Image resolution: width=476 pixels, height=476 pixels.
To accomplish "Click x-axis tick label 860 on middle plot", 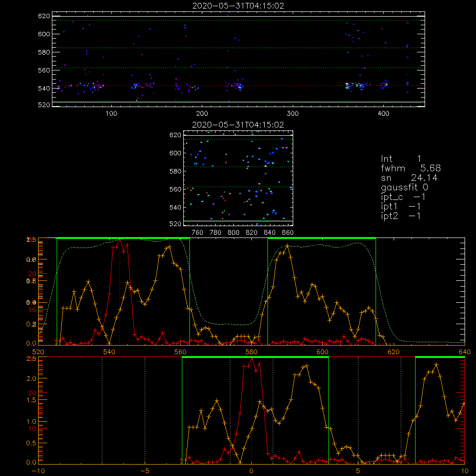I will pos(288,233).
